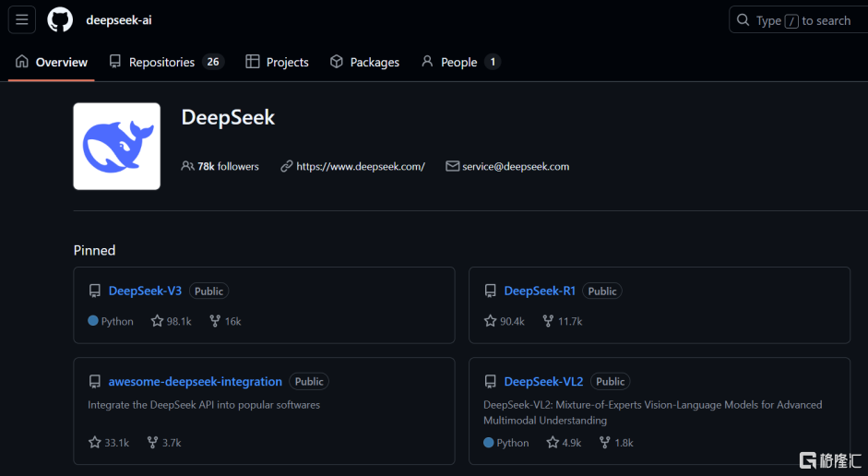
Task: Click the Pinned section heading
Action: [x=95, y=250]
